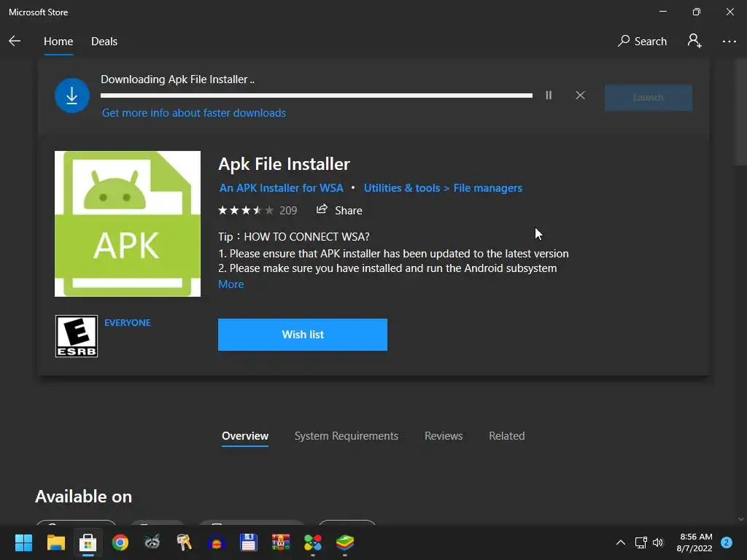
Task: Click the 'Downloading Apk File Installer' status text
Action: pyautogui.click(x=177, y=79)
